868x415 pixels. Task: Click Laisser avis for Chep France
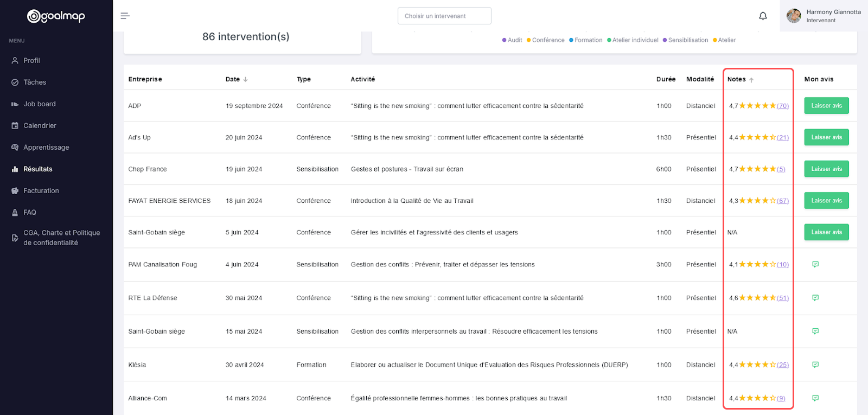point(826,169)
